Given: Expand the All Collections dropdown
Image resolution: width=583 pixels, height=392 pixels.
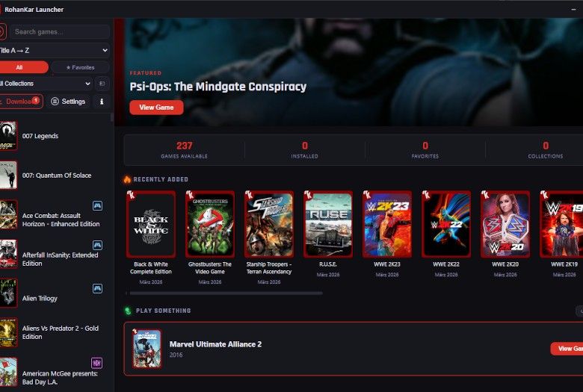Looking at the screenshot, I should (45, 84).
